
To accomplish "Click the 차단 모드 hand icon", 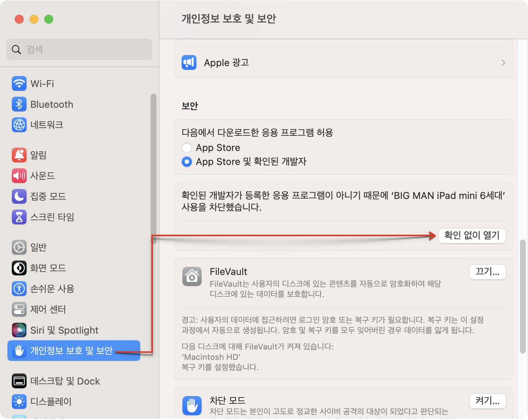I will coord(192,406).
